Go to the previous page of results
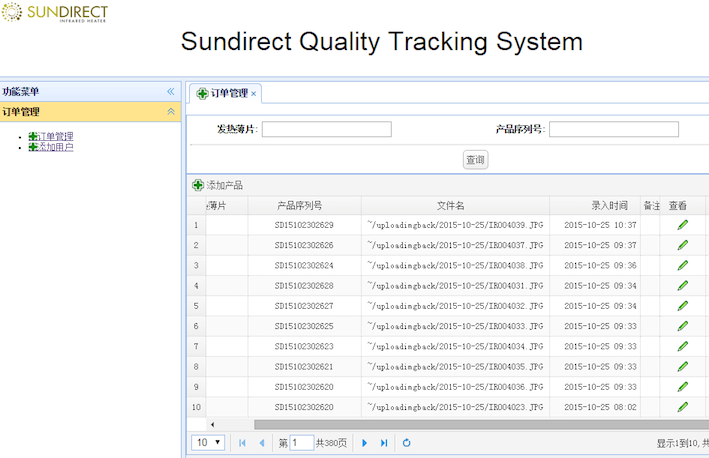 coord(262,443)
